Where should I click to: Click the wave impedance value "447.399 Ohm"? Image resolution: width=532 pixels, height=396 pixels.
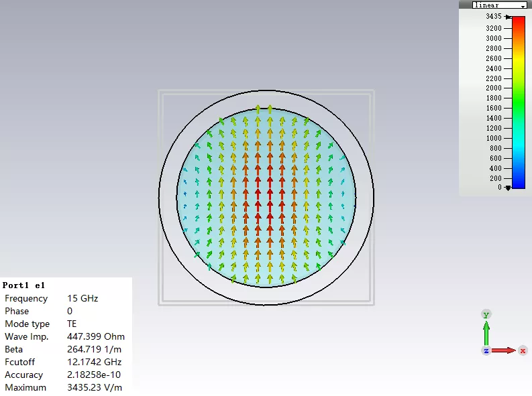96,337
